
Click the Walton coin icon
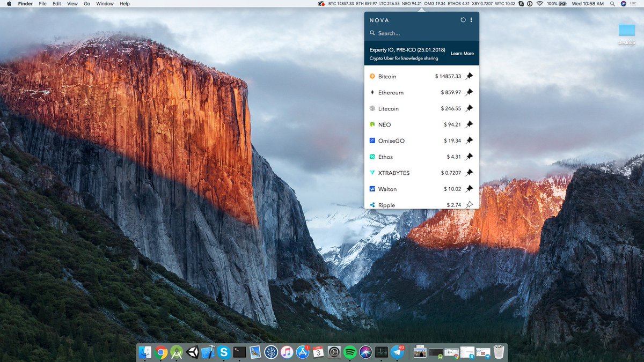(x=372, y=189)
